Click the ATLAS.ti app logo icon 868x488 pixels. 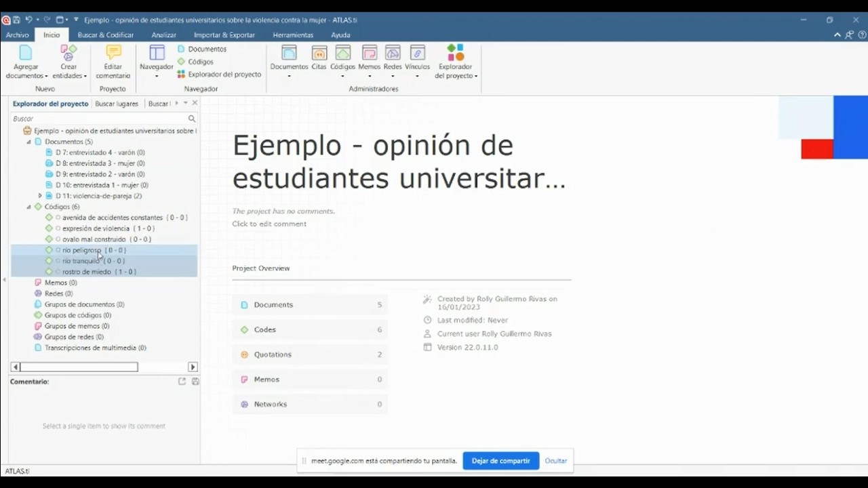pyautogui.click(x=5, y=20)
